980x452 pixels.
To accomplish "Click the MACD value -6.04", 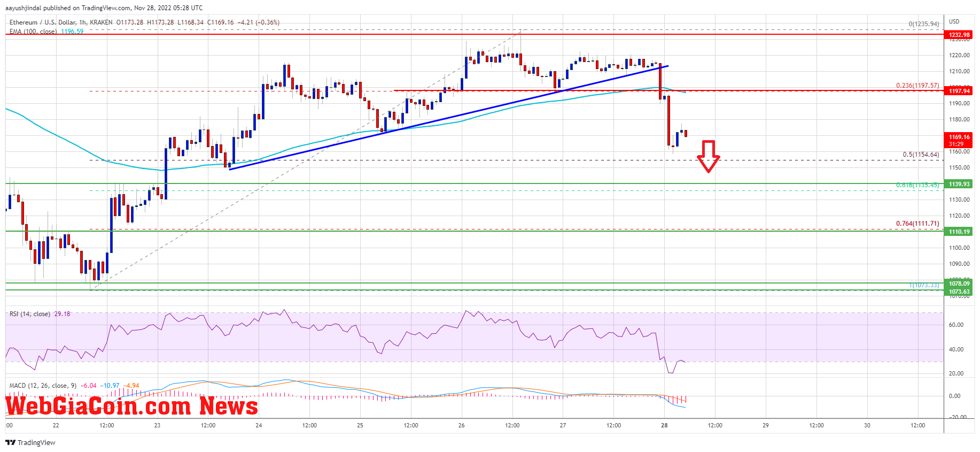I will 89,386.
